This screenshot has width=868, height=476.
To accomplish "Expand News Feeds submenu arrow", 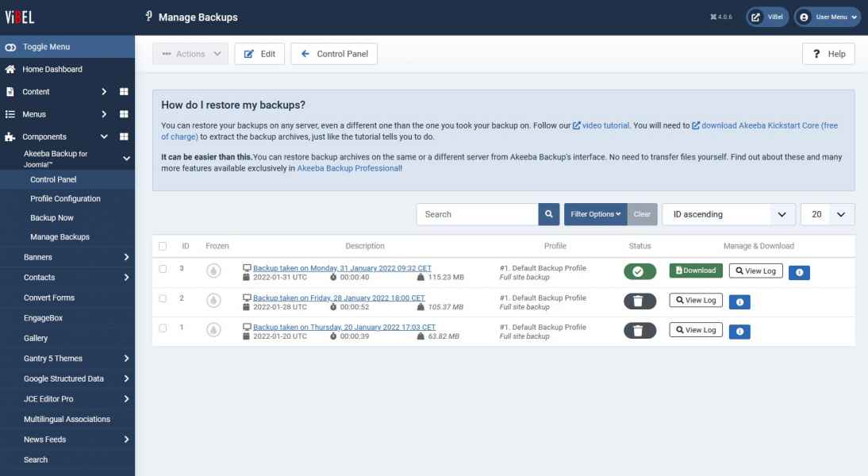I will [x=126, y=440].
